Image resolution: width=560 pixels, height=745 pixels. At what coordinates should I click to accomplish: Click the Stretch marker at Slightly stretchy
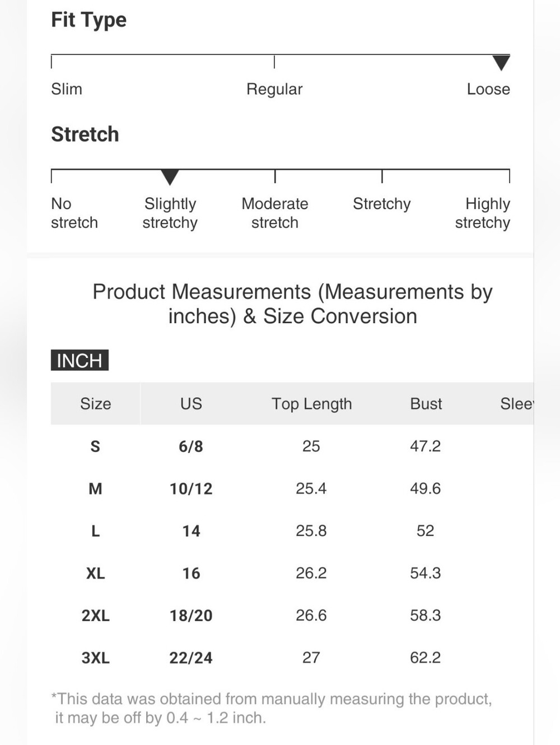coord(170,177)
